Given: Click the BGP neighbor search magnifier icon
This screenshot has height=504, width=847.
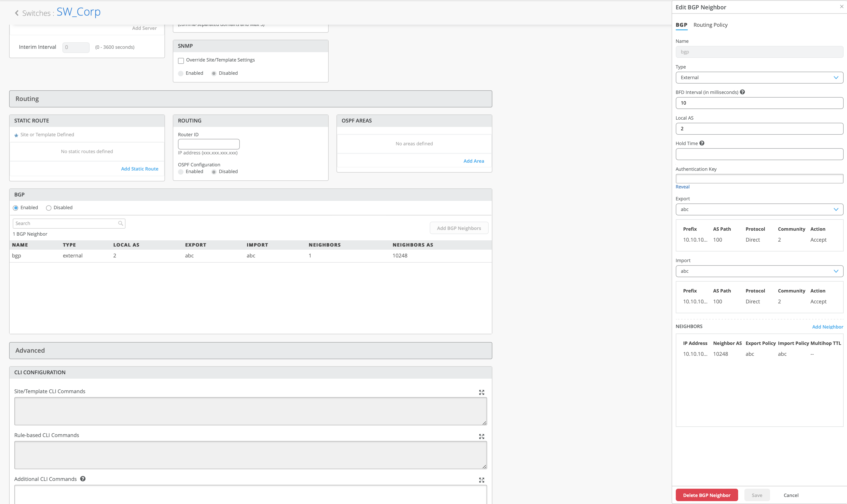Looking at the screenshot, I should pyautogui.click(x=120, y=223).
